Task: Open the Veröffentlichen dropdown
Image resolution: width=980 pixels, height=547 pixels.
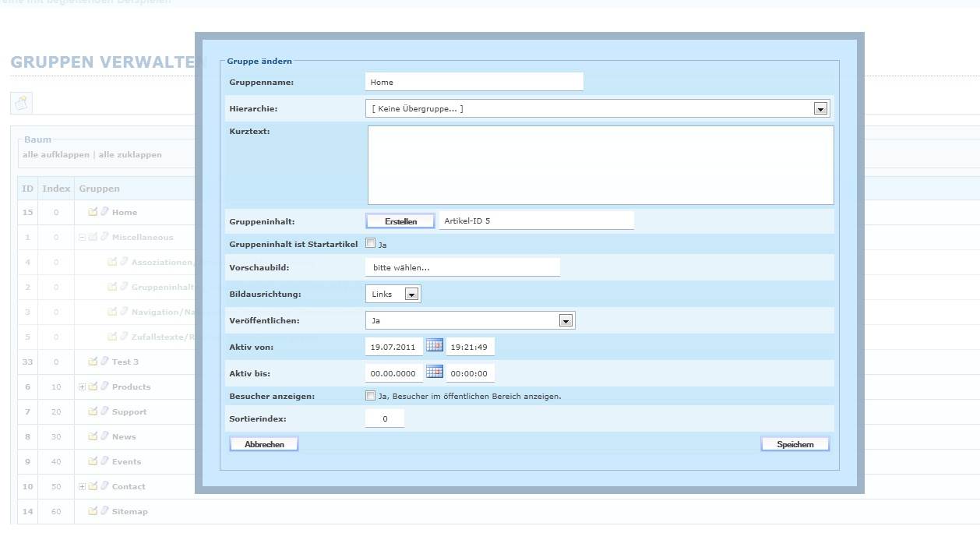Action: [x=566, y=320]
